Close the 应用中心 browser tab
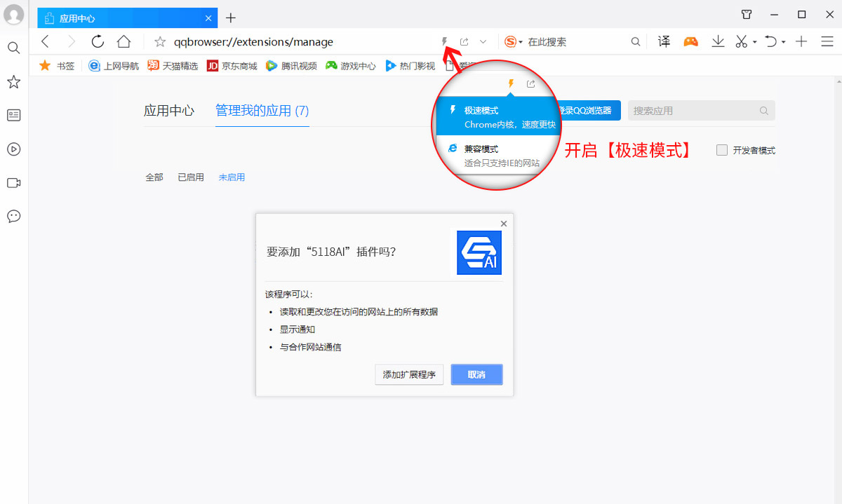 (208, 18)
